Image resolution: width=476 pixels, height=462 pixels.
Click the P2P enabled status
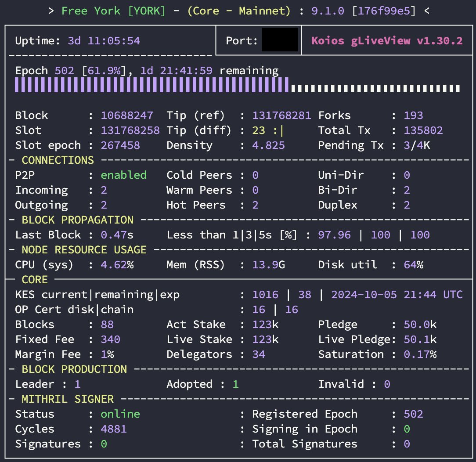(123, 175)
